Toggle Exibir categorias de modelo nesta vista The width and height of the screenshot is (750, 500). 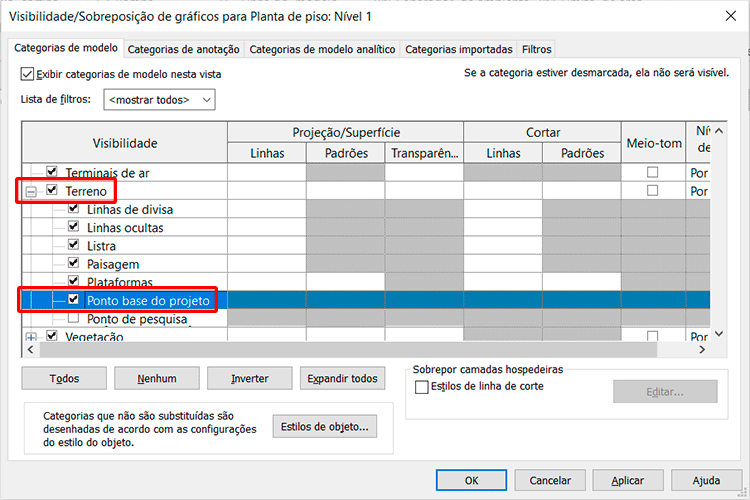point(27,74)
